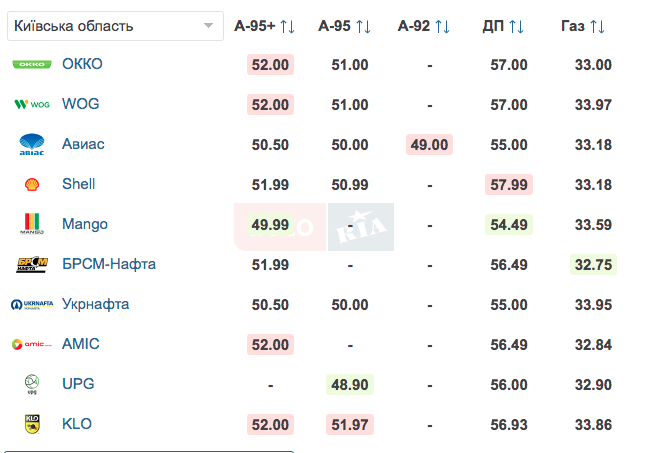Click the KLO logo icon
Screen dimensions: 654x453
31,424
